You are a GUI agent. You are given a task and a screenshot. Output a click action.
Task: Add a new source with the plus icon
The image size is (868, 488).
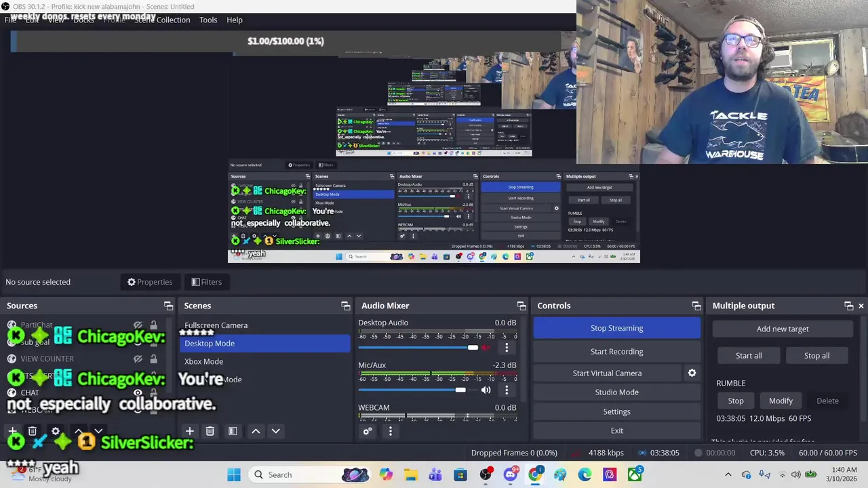click(12, 431)
